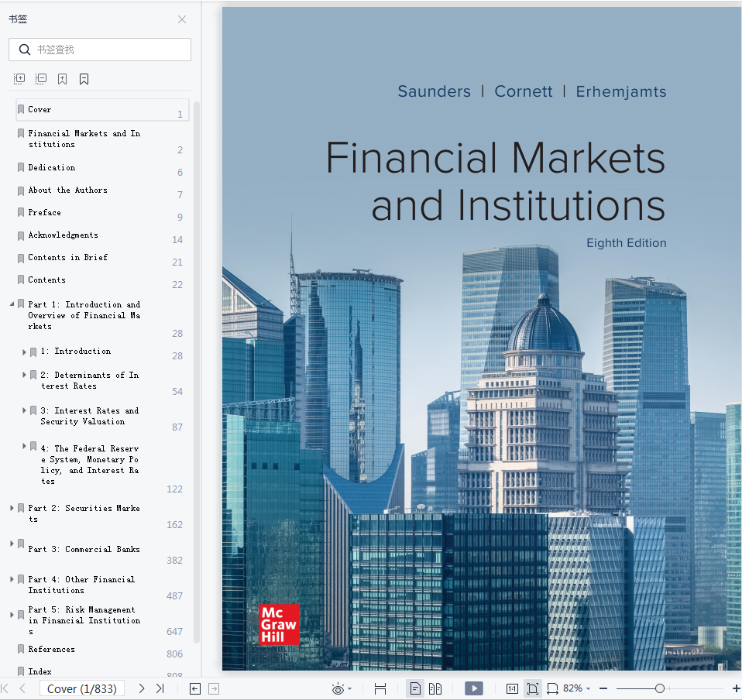The width and height of the screenshot is (742, 700).
Task: Toggle fit page view
Action: 532,688
